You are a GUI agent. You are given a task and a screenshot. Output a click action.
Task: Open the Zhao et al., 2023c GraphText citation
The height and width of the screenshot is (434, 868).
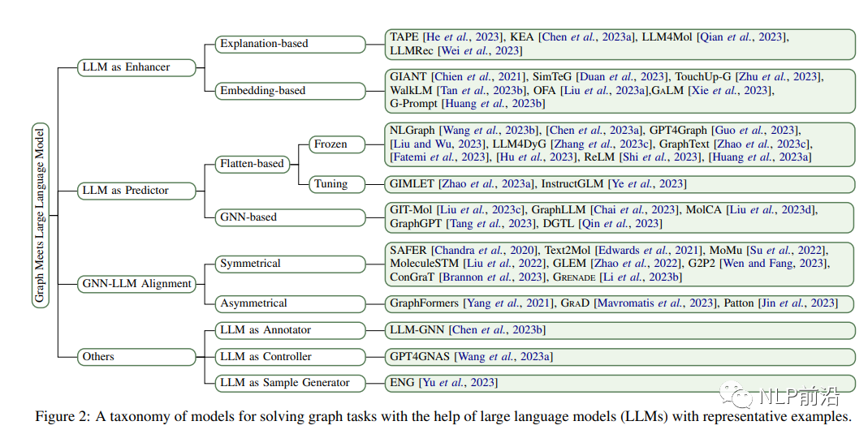[762, 144]
